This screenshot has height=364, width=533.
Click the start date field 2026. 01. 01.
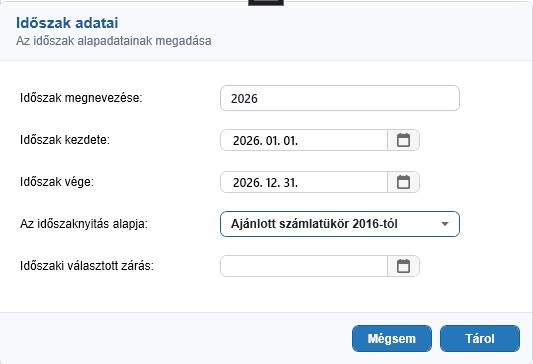point(304,140)
